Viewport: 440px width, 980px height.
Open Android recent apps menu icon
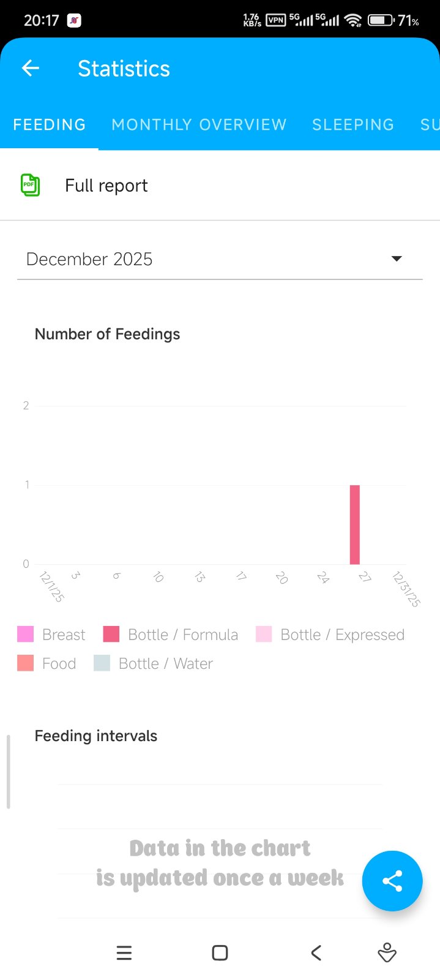(124, 952)
